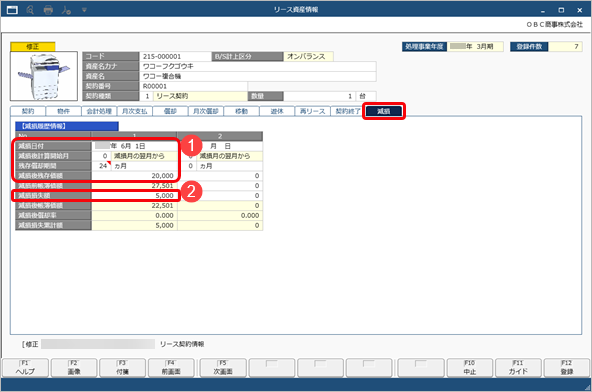
Task: Click 減損後償却率 value in column 2
Action: 220,215
